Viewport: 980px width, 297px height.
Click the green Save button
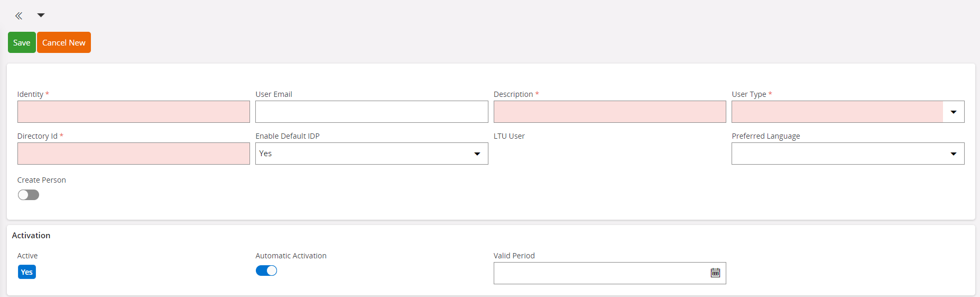point(22,42)
